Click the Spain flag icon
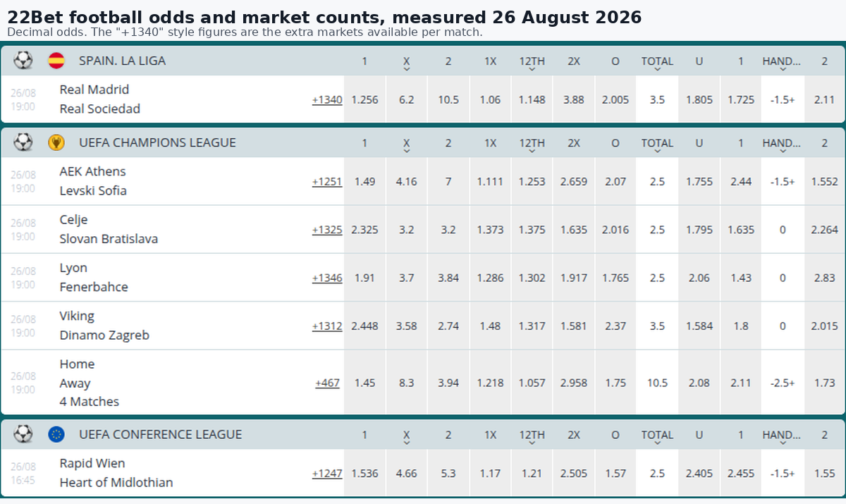 [x=56, y=61]
